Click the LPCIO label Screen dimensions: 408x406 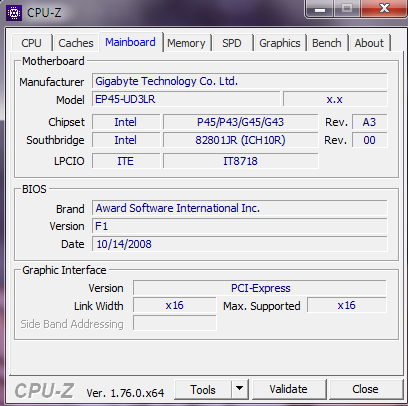click(x=69, y=161)
